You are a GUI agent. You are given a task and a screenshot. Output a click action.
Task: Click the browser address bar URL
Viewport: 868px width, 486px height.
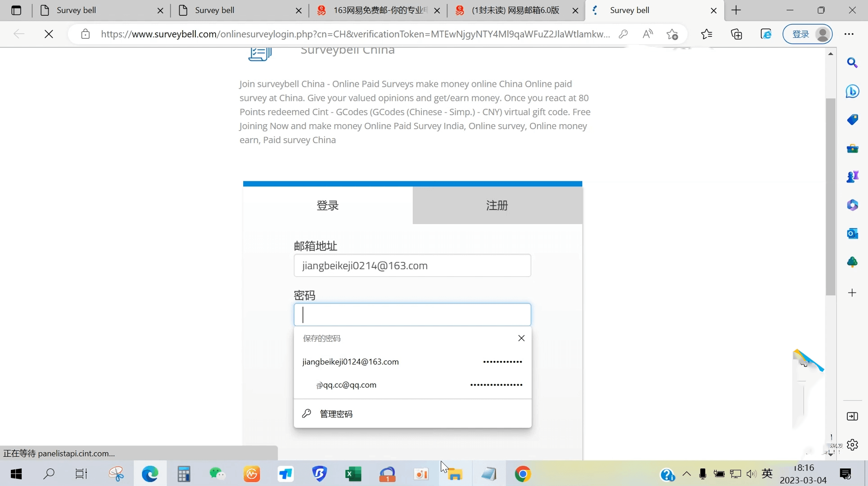[x=355, y=34]
